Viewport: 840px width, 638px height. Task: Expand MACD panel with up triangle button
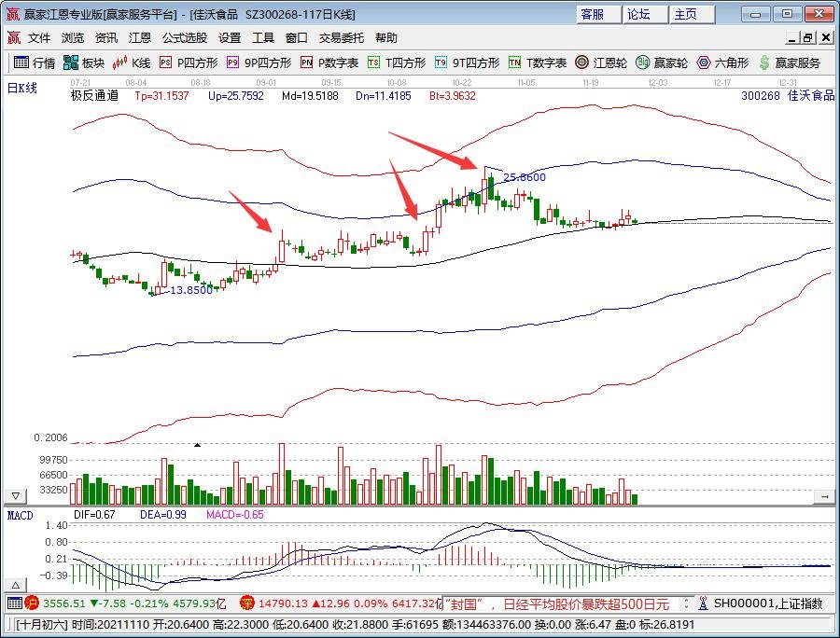click(16, 585)
